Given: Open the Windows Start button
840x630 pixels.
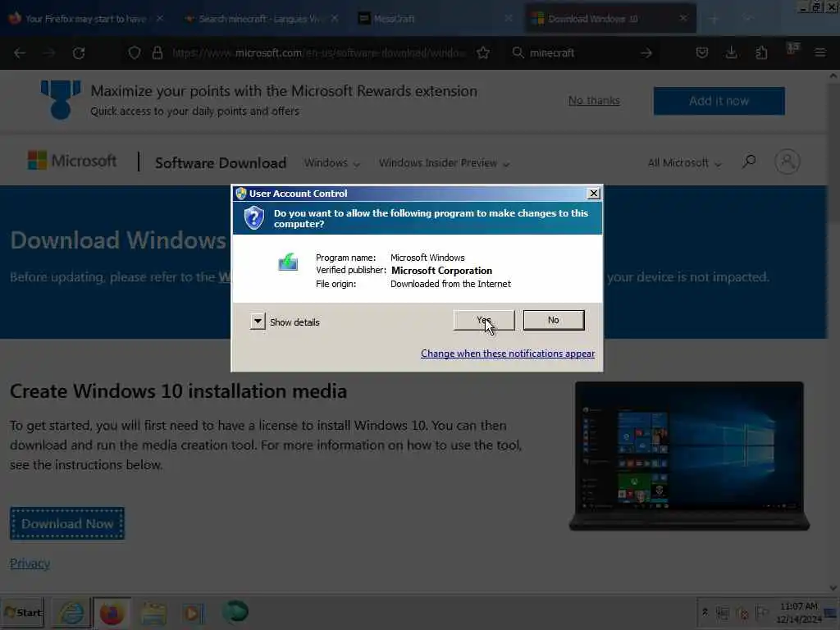Looking at the screenshot, I should point(22,612).
